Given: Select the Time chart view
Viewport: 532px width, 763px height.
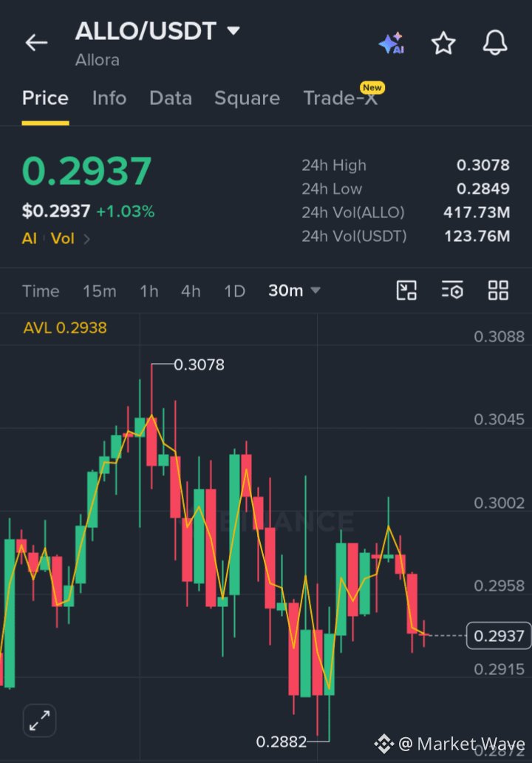Looking at the screenshot, I should pos(41,291).
